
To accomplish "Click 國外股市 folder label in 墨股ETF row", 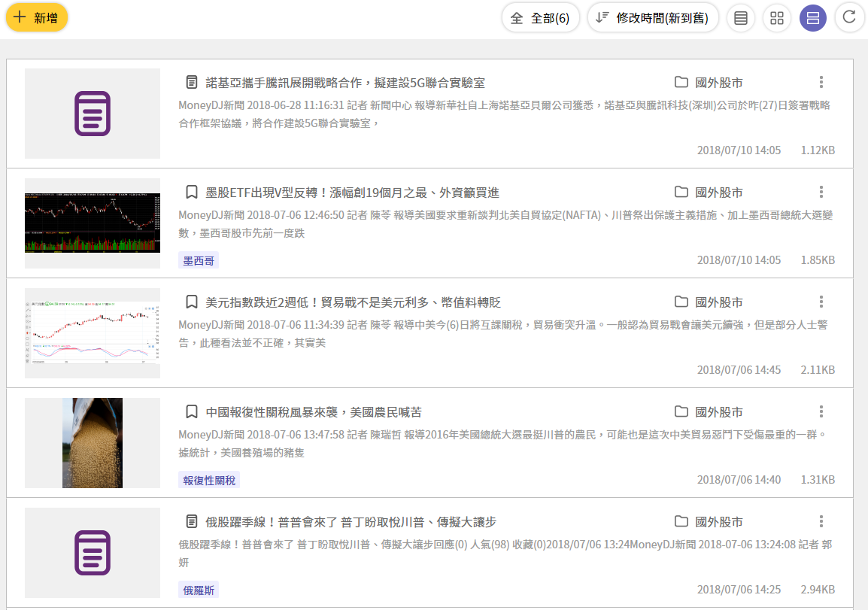I will [718, 192].
